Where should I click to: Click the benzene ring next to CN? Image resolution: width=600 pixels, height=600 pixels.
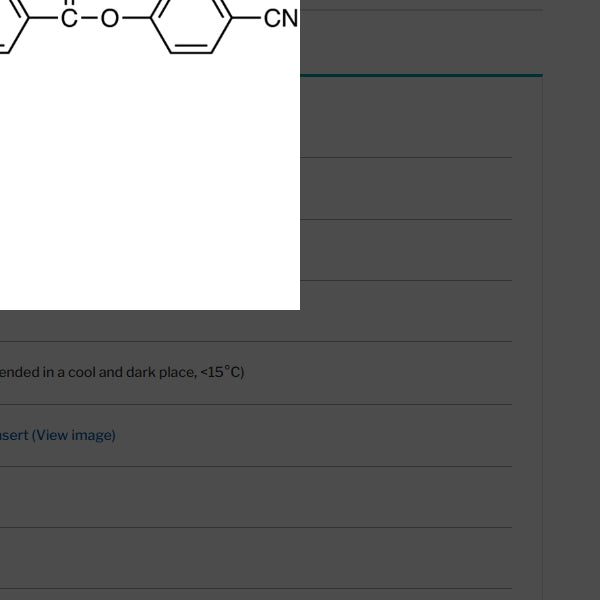[191, 22]
